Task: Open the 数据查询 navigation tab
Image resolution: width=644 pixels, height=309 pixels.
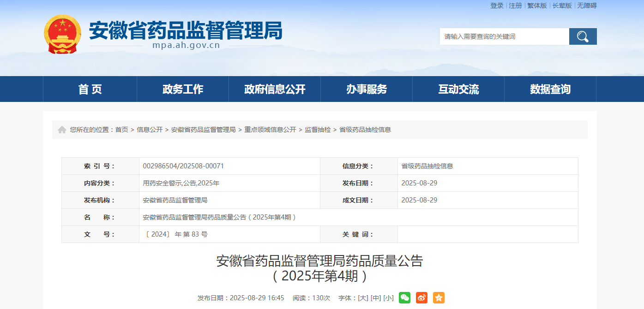Action: click(550, 89)
